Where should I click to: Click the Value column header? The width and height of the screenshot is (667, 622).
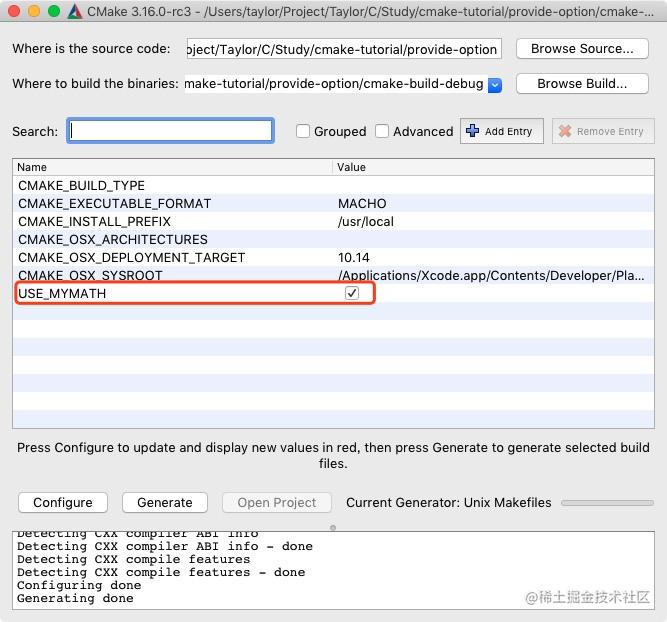tap(493, 167)
